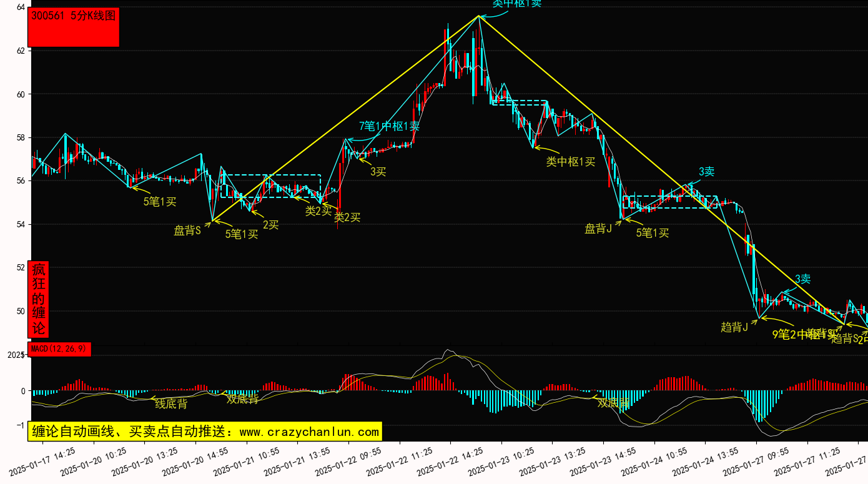Select the 趋背J signal label

(x=734, y=327)
